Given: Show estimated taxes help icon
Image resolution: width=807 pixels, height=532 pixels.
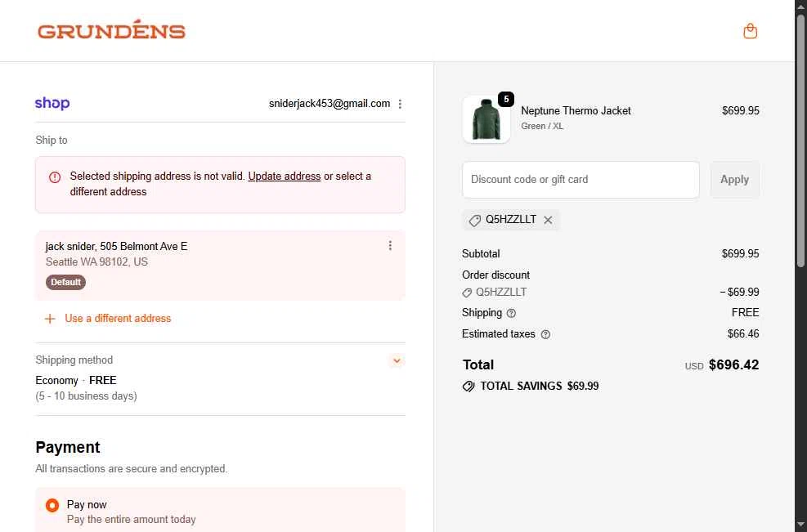Looking at the screenshot, I should coord(545,334).
